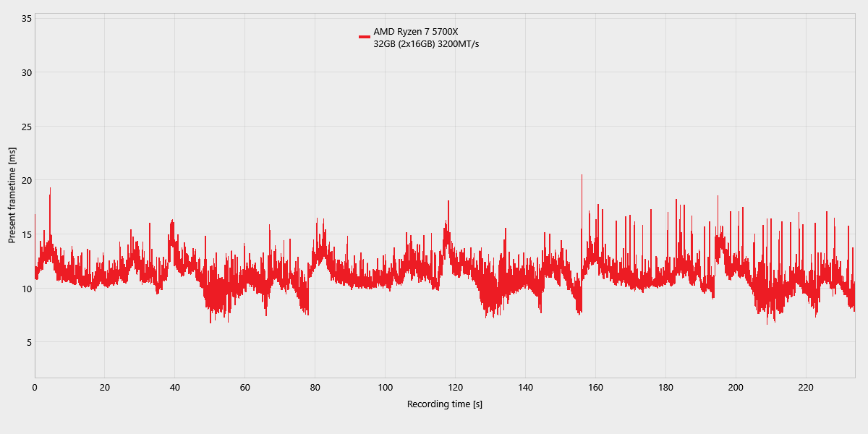Click the x-axis tick label '120'
This screenshot has width=868, height=434.
point(456,388)
